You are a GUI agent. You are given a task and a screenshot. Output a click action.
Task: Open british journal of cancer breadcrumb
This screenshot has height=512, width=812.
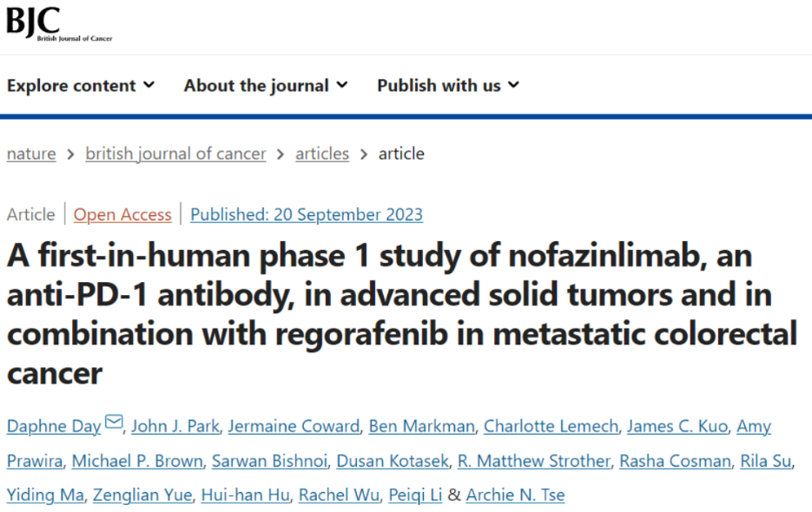tap(175, 154)
